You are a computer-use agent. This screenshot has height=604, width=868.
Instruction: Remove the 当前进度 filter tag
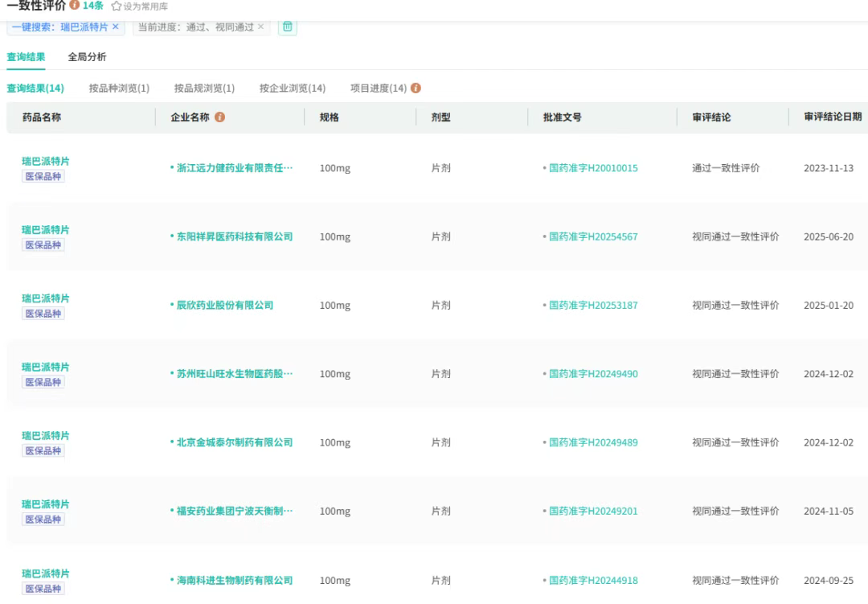(x=260, y=27)
